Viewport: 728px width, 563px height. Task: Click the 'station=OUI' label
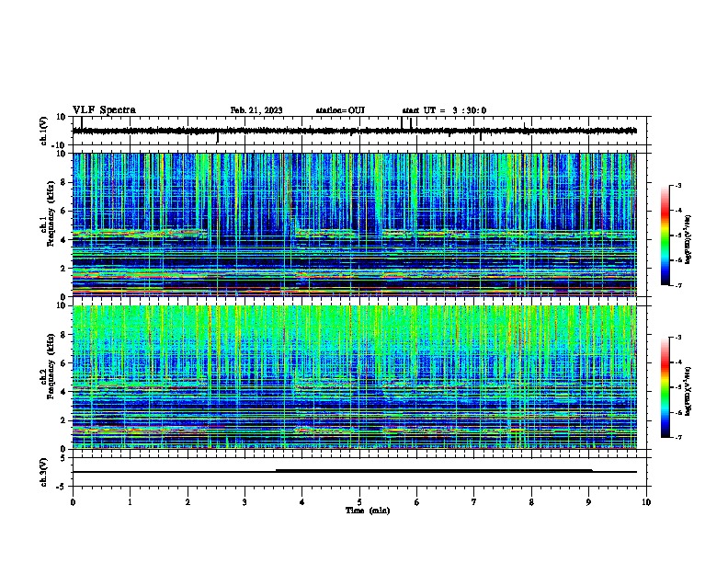tap(340, 110)
